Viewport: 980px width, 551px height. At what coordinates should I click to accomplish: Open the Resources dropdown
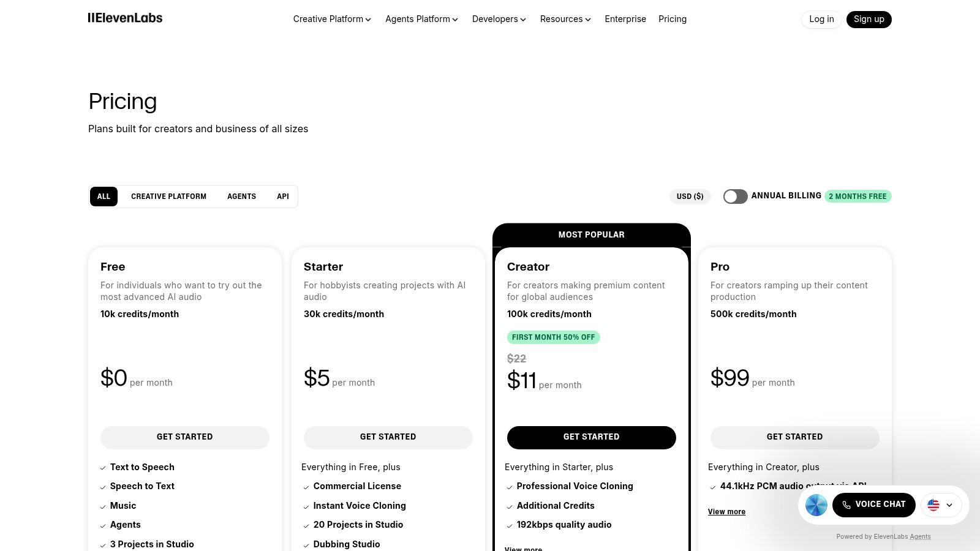564,19
